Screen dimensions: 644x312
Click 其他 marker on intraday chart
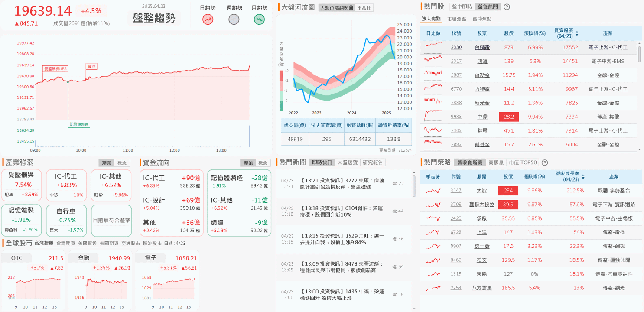pyautogui.click(x=91, y=66)
